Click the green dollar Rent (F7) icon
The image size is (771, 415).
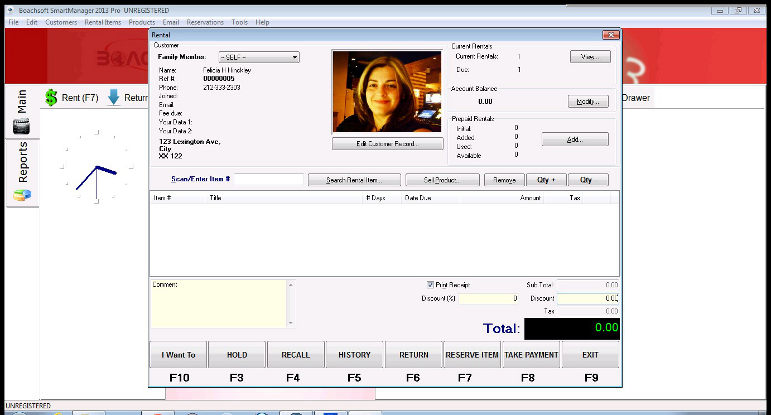[51, 98]
